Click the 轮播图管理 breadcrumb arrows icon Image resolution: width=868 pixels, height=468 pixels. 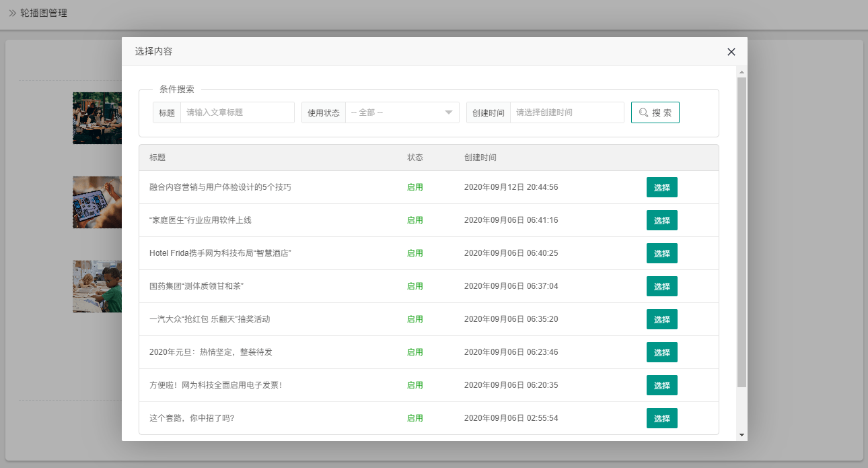coord(12,13)
